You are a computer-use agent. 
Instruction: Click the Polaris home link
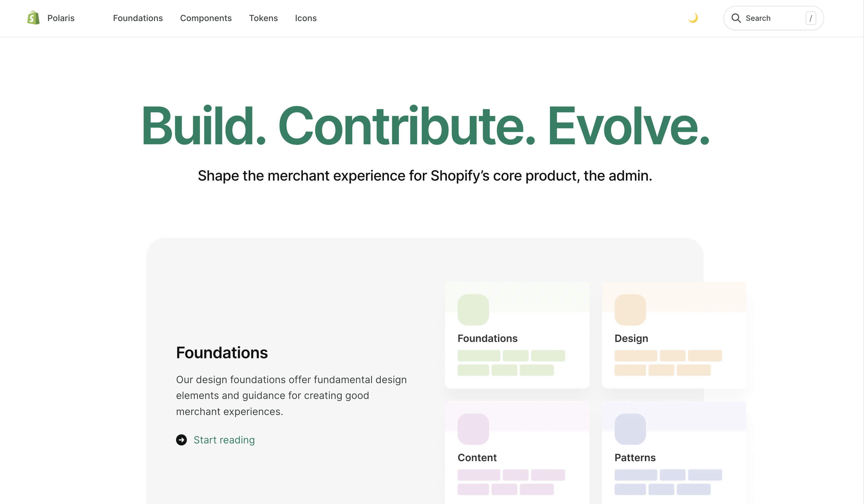pyautogui.click(x=61, y=18)
